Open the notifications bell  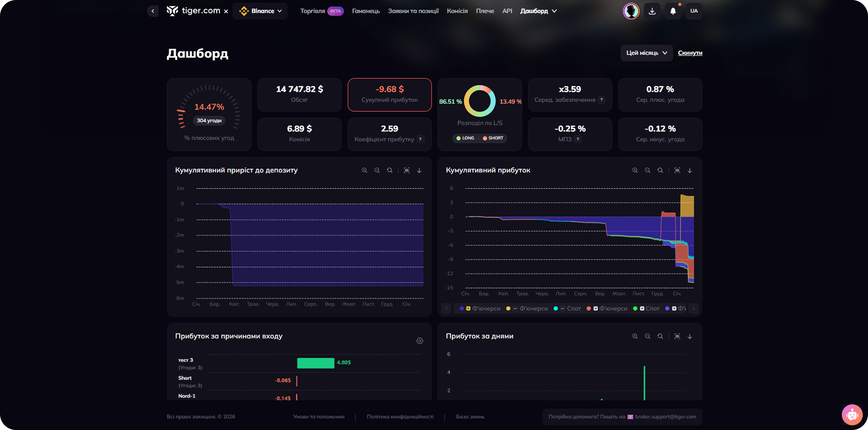pyautogui.click(x=673, y=11)
